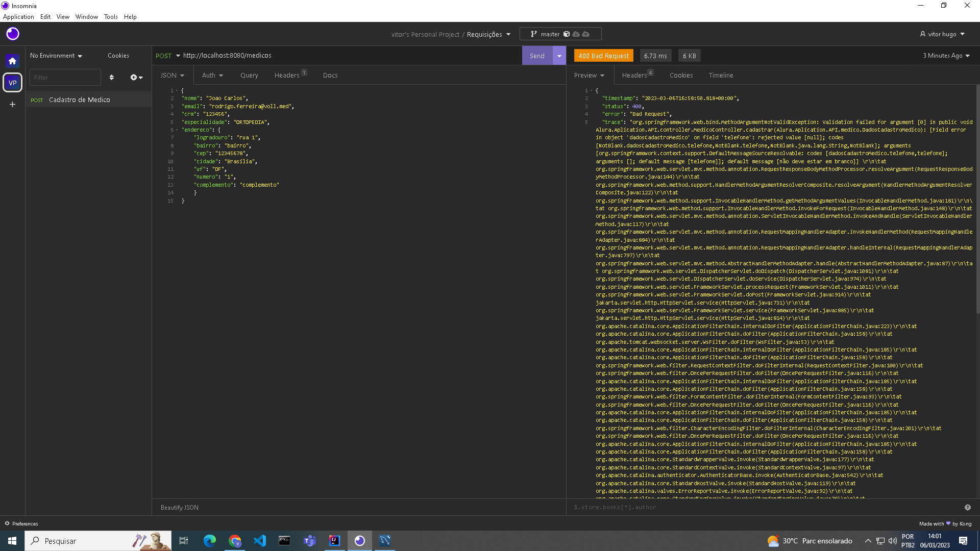Open the Help menu

(x=130, y=17)
